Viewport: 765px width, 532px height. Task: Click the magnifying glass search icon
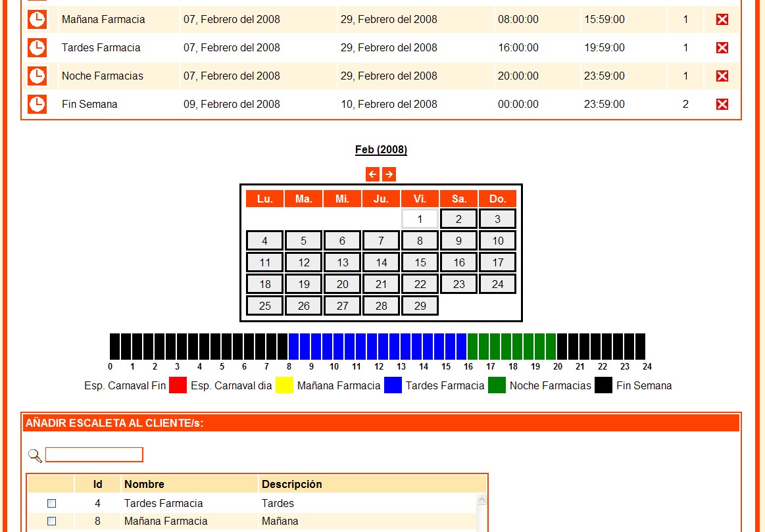coord(35,455)
